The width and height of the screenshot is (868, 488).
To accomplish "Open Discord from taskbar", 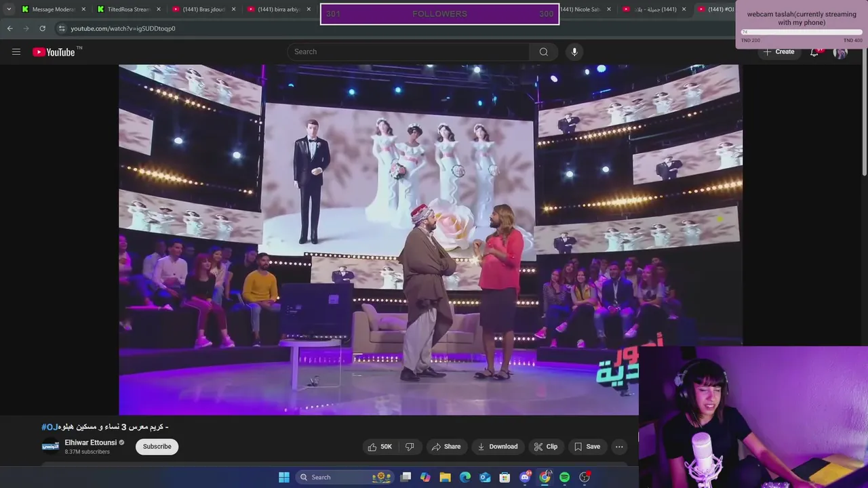I will (525, 477).
